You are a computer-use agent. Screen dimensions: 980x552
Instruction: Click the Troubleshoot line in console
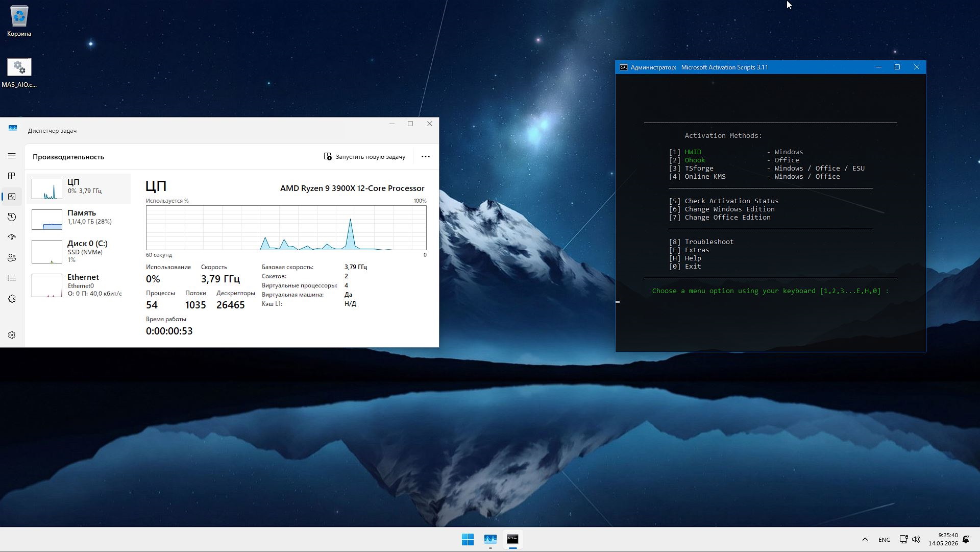[701, 242]
